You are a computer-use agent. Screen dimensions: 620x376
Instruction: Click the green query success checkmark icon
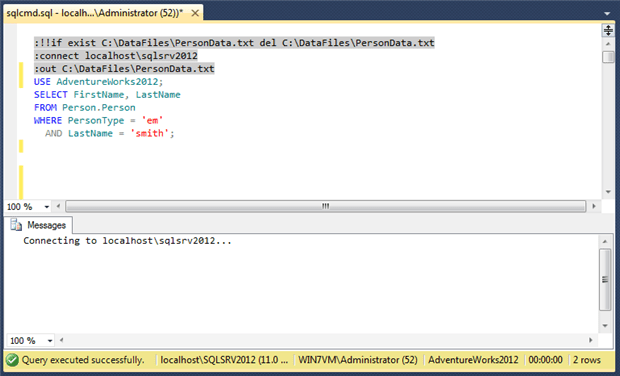pyautogui.click(x=12, y=360)
